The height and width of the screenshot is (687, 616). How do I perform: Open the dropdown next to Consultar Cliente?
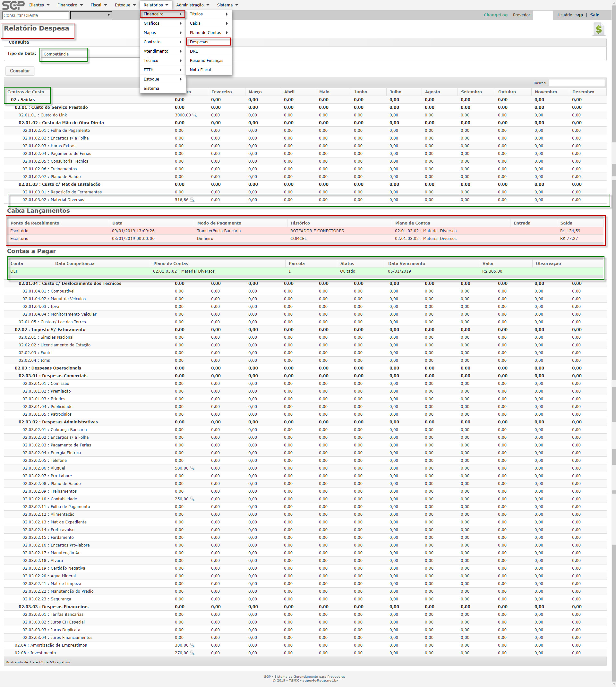(x=91, y=15)
